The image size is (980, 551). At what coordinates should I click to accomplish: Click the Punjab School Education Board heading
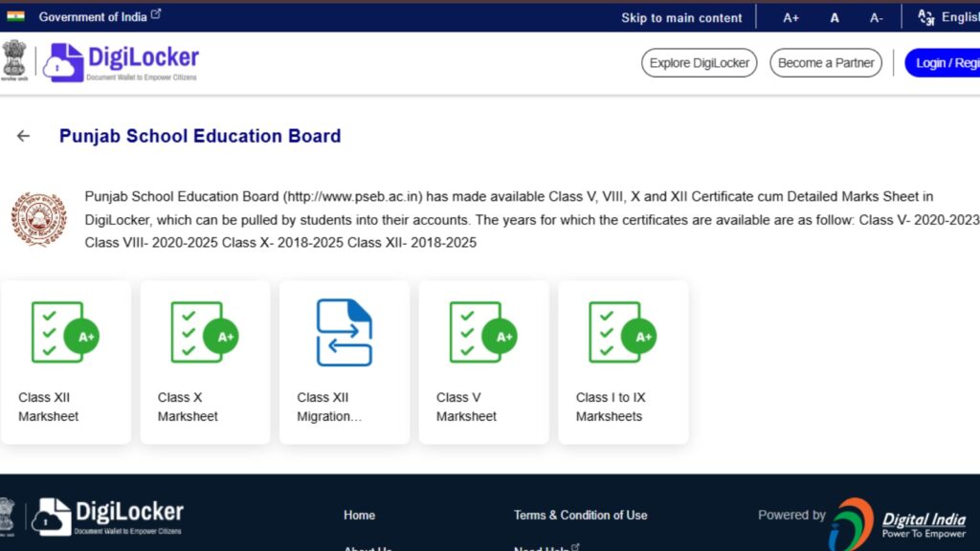[x=200, y=136]
